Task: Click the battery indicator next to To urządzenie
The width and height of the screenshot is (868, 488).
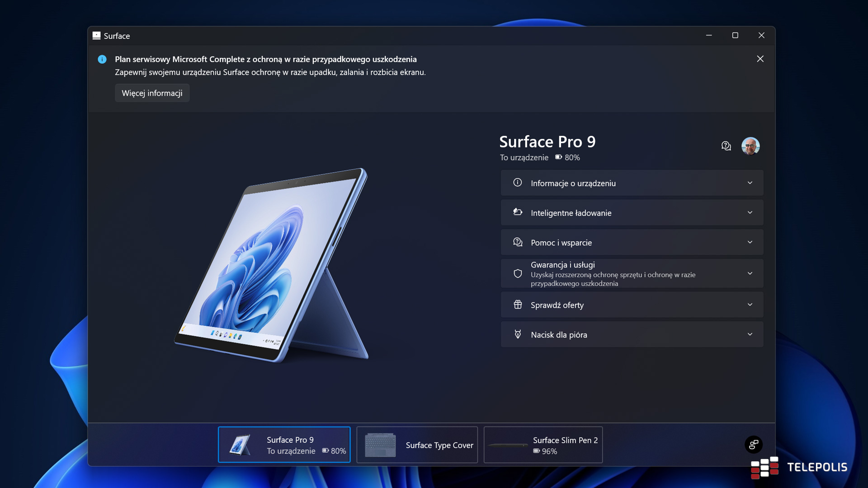Action: tap(558, 157)
